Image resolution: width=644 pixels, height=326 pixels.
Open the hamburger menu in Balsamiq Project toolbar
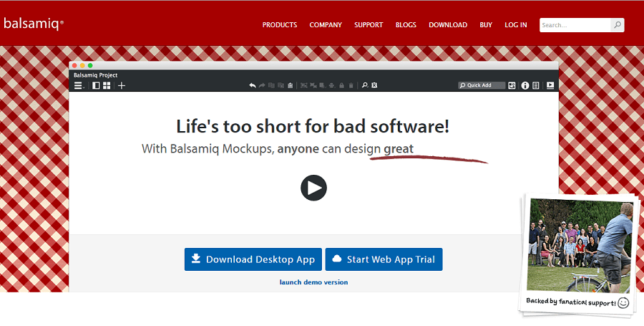coord(79,85)
